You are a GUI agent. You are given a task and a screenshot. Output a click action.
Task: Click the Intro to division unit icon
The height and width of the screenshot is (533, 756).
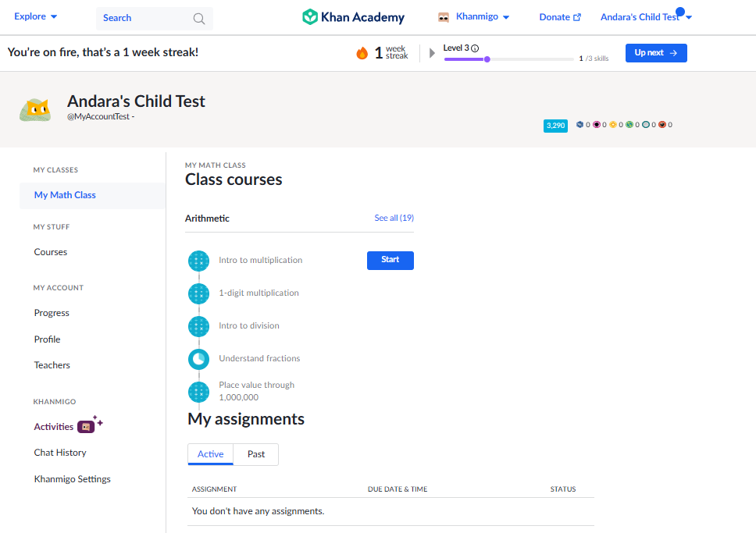[x=198, y=326]
